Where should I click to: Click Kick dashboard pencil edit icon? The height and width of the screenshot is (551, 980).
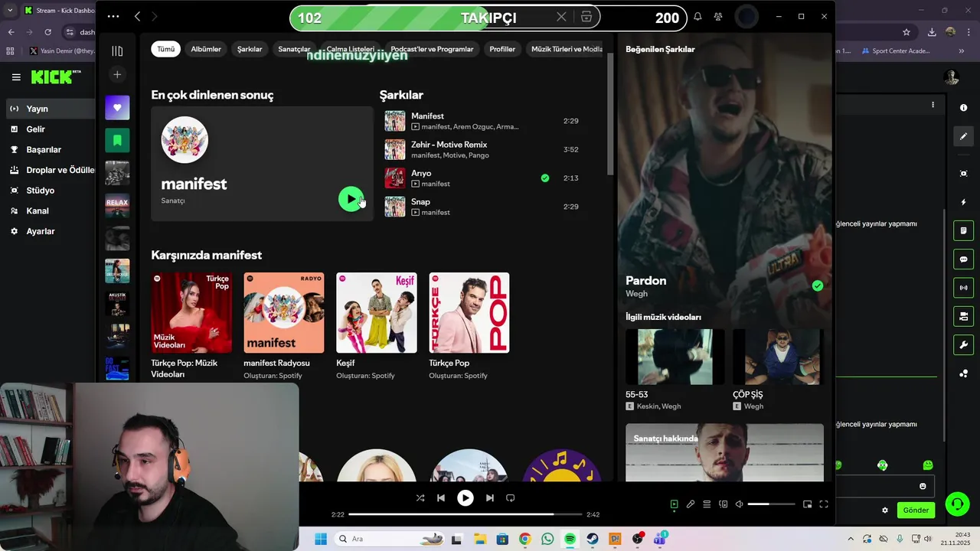(963, 136)
